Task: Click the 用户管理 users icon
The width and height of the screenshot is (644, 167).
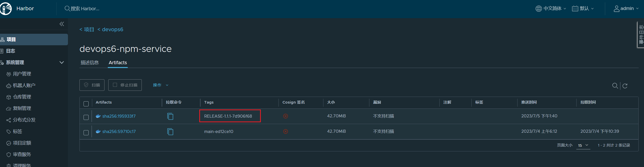Action: click(x=9, y=74)
